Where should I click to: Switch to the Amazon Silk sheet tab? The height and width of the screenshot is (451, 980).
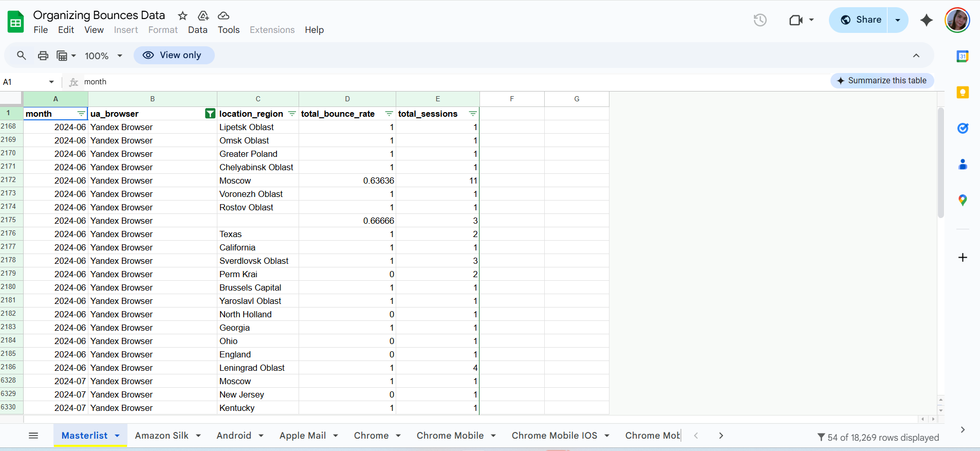pos(162,436)
